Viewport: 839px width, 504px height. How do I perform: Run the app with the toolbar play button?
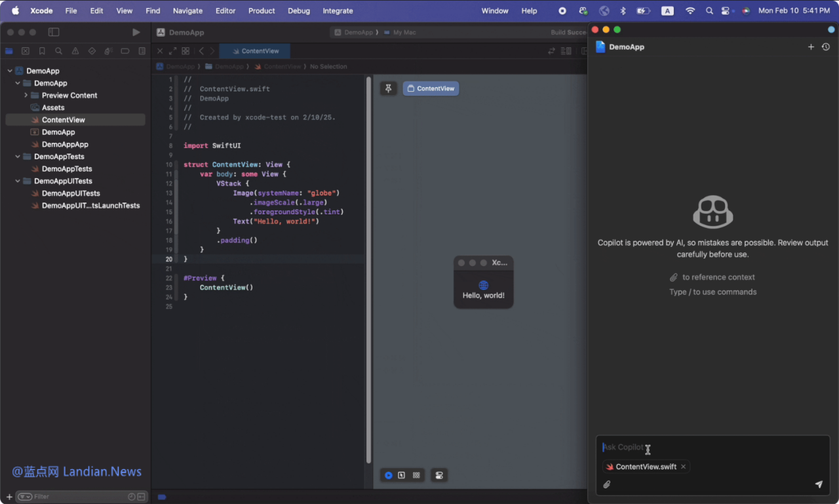click(136, 31)
